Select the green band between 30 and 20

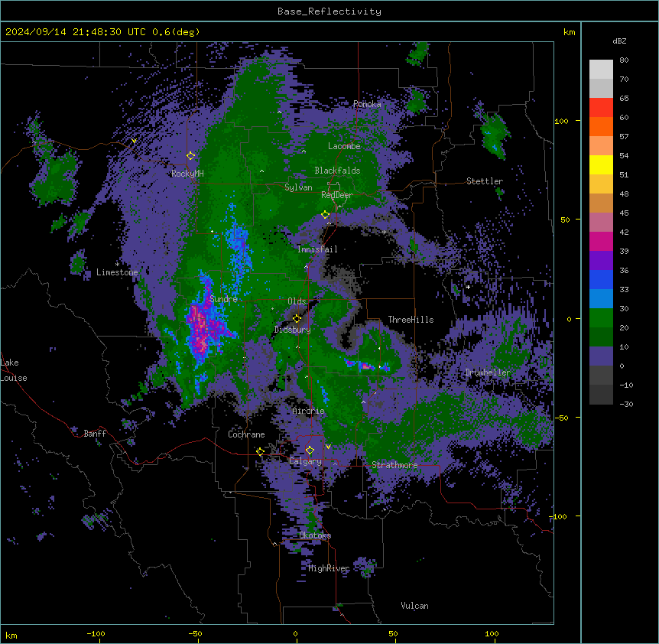coord(601,318)
